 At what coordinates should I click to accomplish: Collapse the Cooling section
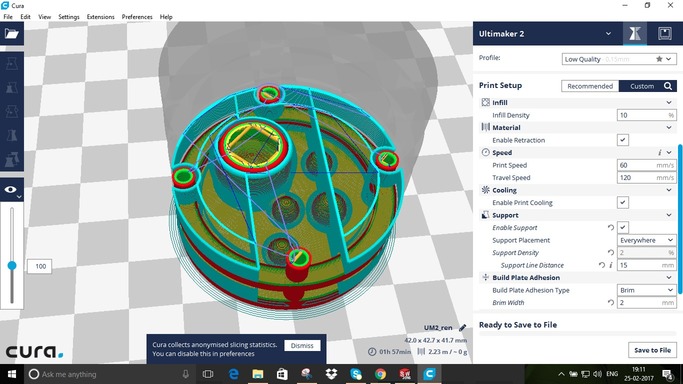tap(669, 190)
